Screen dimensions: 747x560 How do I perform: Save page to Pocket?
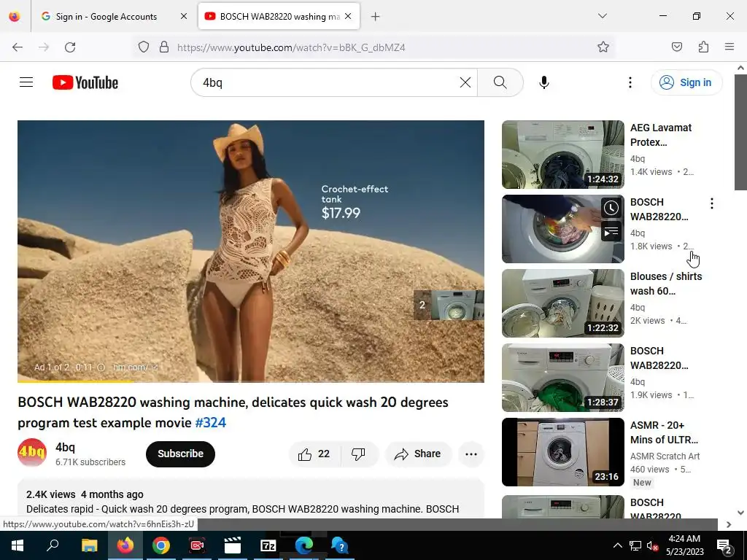click(677, 47)
